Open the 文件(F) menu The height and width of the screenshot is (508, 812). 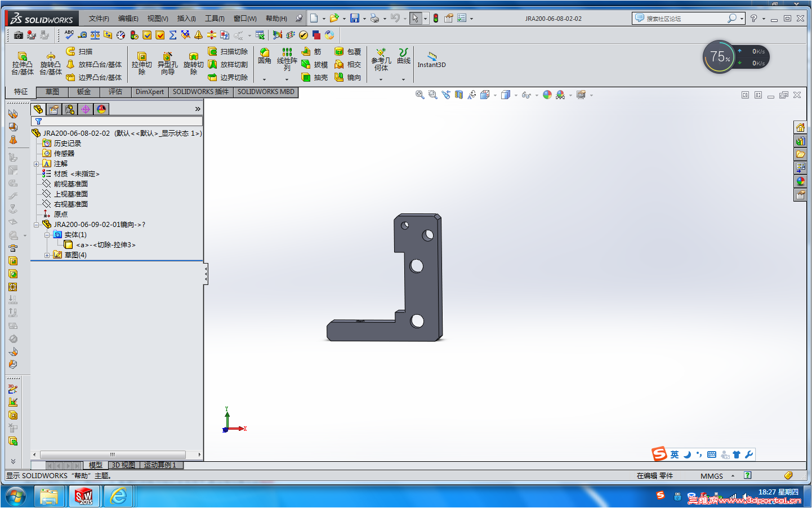(99, 19)
